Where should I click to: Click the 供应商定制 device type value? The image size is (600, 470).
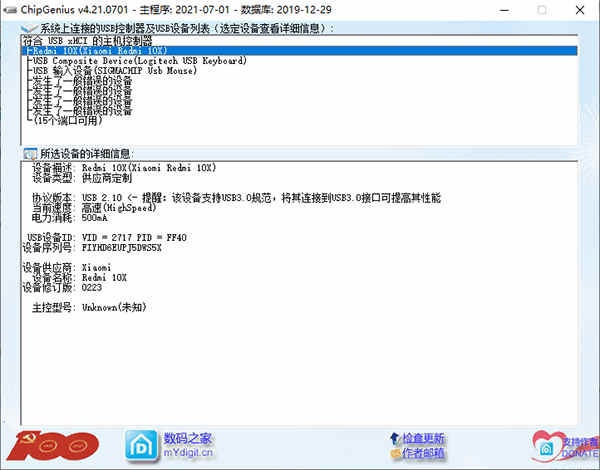point(107,178)
